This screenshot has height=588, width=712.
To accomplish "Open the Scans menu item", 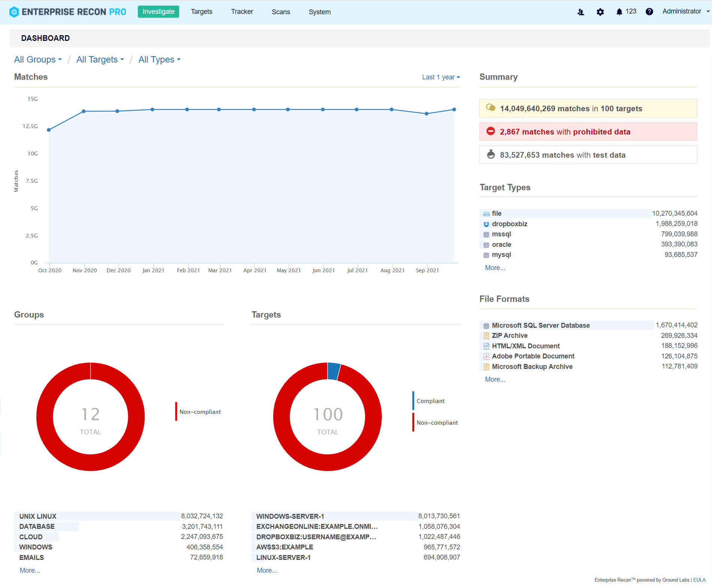I will [x=280, y=12].
